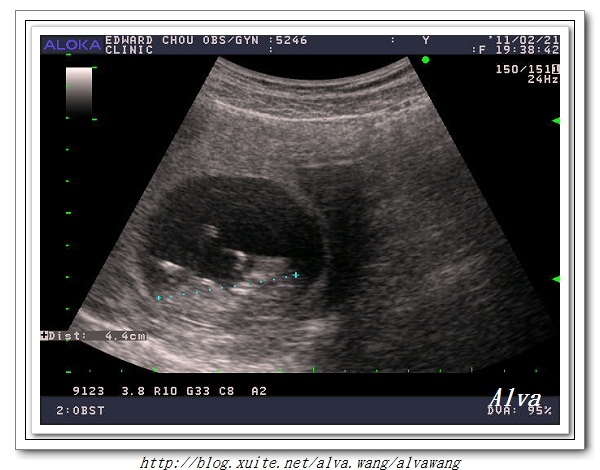Click the 'CLINIC' header text
This screenshot has height=470, width=600.
click(x=129, y=50)
